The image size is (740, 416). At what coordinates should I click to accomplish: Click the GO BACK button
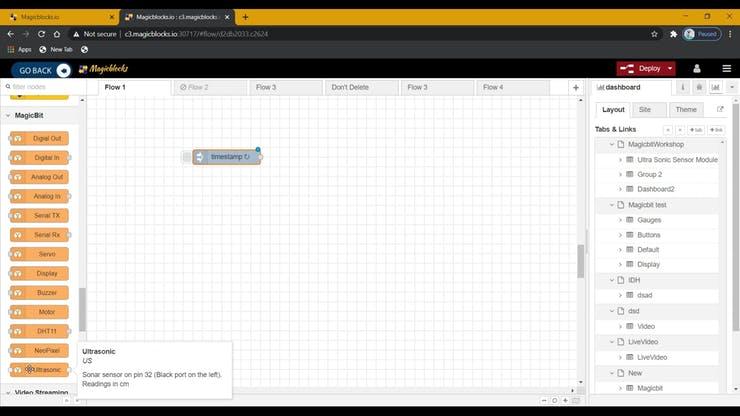pyautogui.click(x=41, y=70)
